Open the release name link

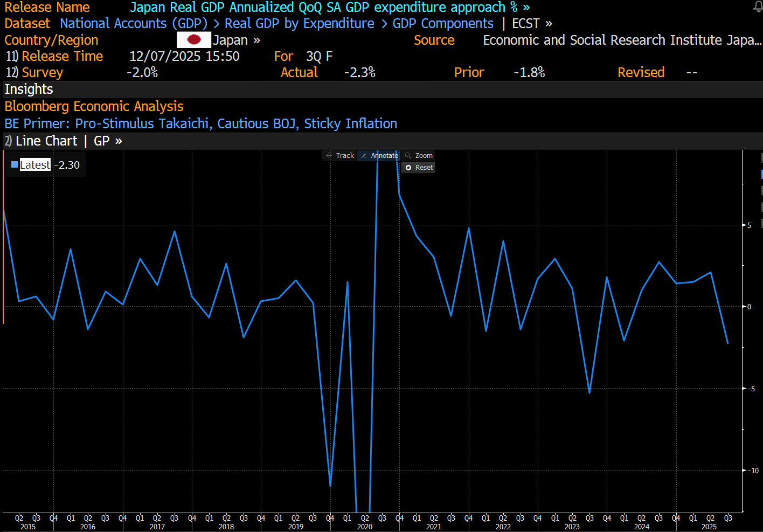[x=330, y=8]
